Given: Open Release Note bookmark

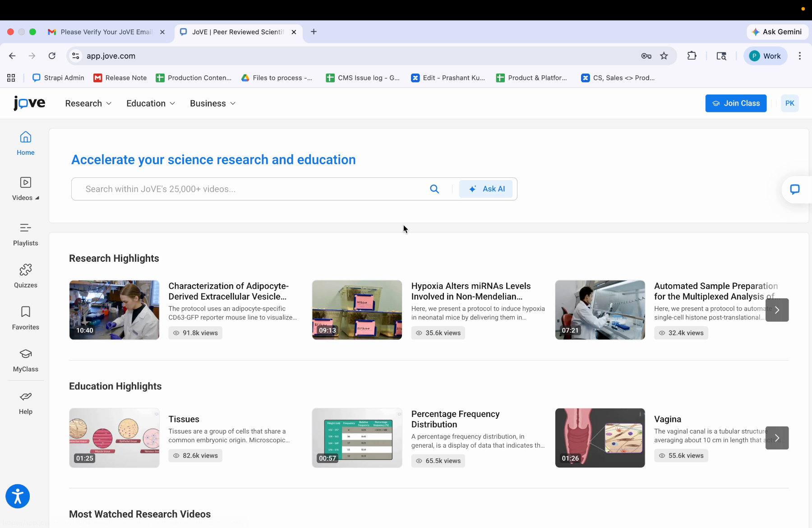Looking at the screenshot, I should 120,78.
